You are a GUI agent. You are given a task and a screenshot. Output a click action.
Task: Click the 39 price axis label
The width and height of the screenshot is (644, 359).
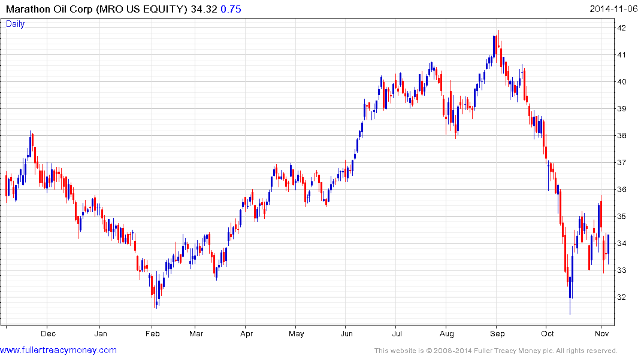[x=621, y=109]
